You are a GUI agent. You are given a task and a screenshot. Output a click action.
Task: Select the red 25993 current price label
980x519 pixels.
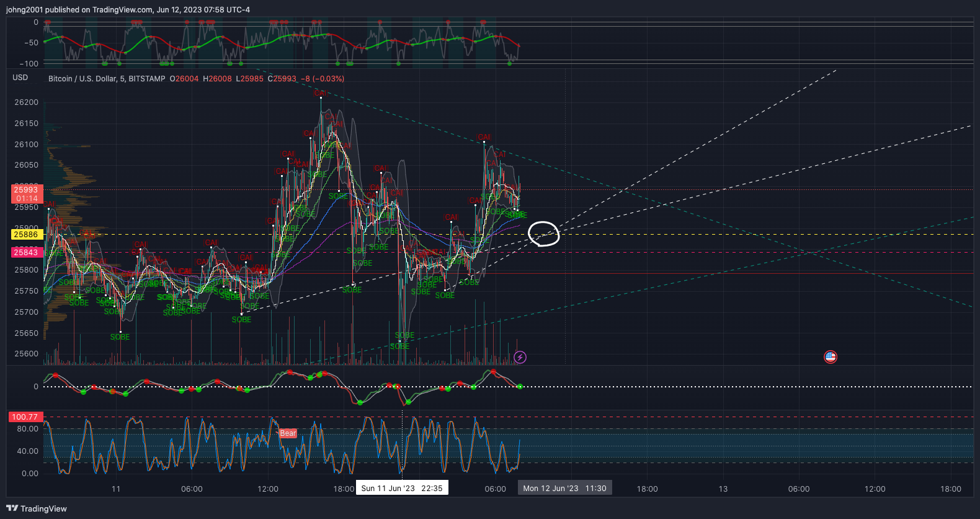pos(26,189)
